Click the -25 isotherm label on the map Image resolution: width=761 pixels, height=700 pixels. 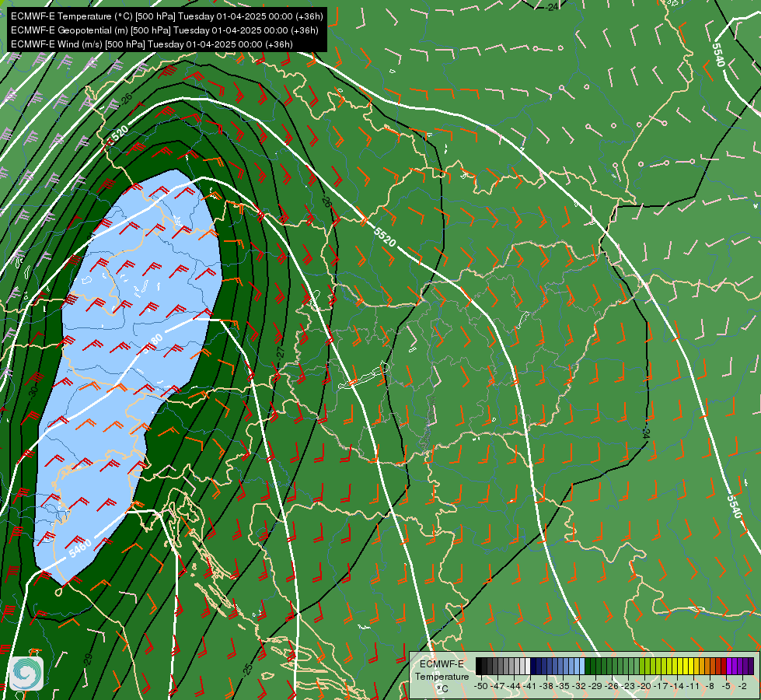click(247, 670)
